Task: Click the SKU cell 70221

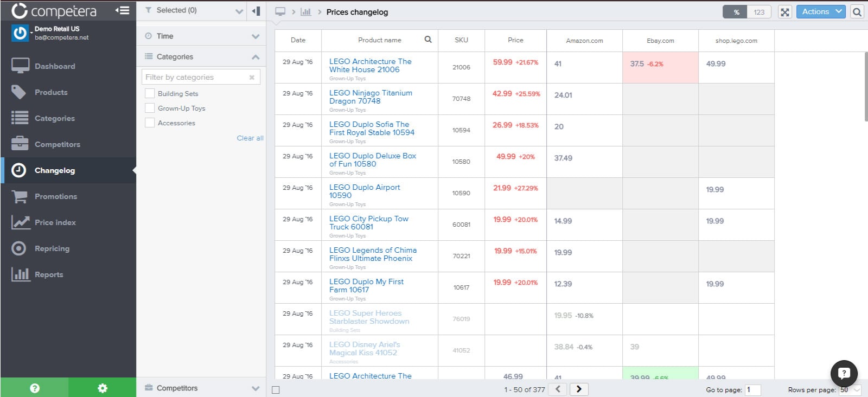Action: 461,256
